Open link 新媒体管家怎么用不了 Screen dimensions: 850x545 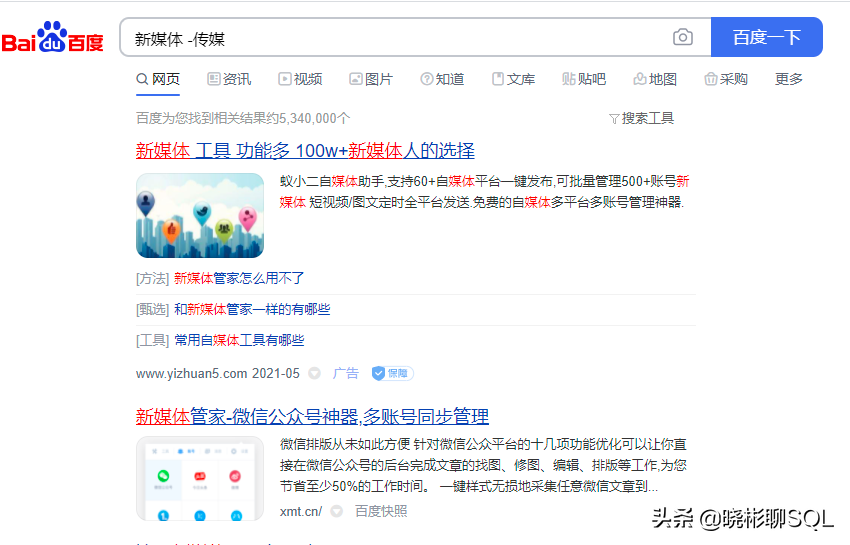(239, 278)
